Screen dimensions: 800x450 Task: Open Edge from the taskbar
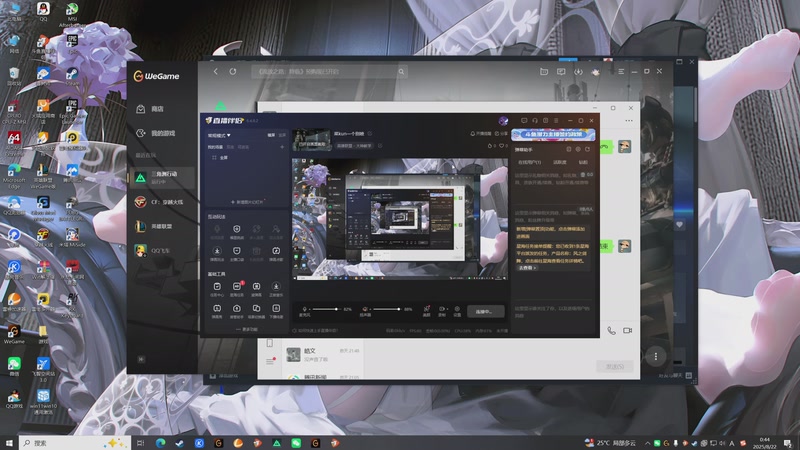160,443
